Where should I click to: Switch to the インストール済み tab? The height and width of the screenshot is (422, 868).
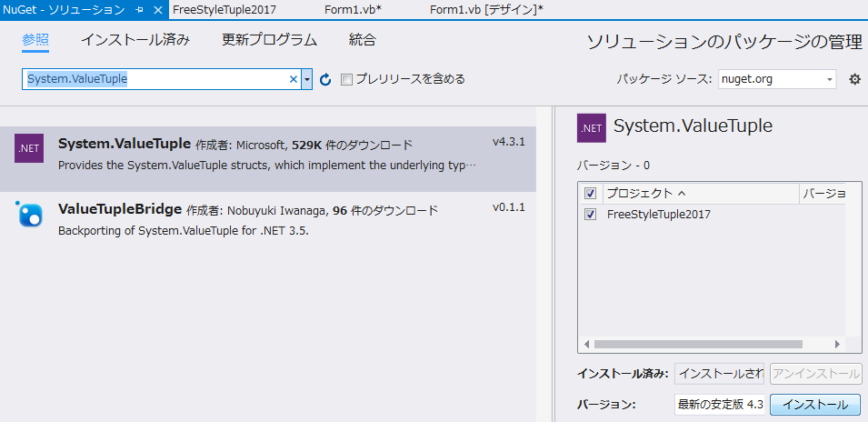pos(135,40)
